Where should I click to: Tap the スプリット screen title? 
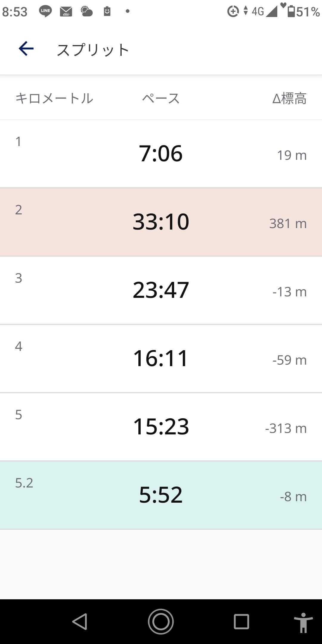(x=93, y=50)
